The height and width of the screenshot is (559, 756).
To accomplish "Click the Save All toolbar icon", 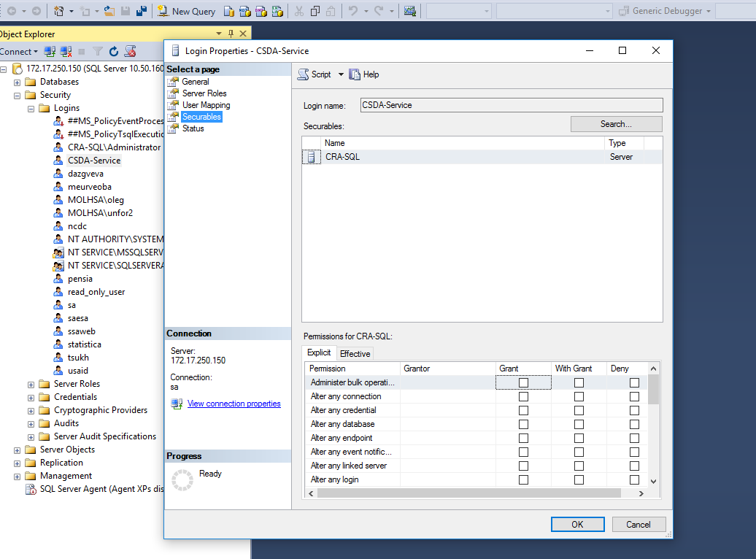I will (141, 11).
